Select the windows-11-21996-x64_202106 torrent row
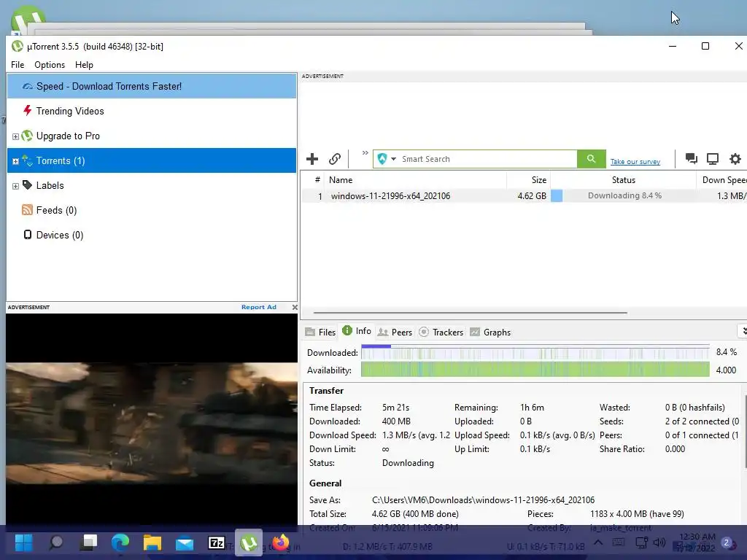This screenshot has height=560, width=747. [524, 195]
